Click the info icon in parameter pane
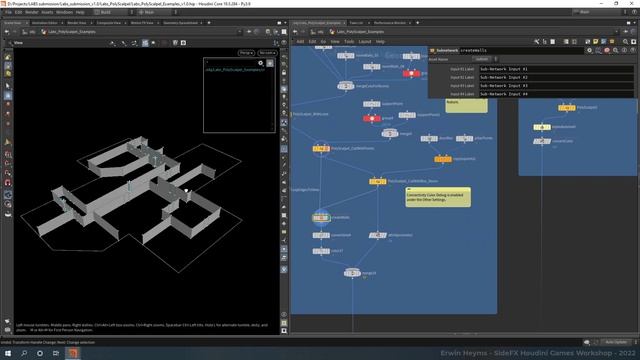Viewport: 640px width, 360px height. tap(624, 50)
